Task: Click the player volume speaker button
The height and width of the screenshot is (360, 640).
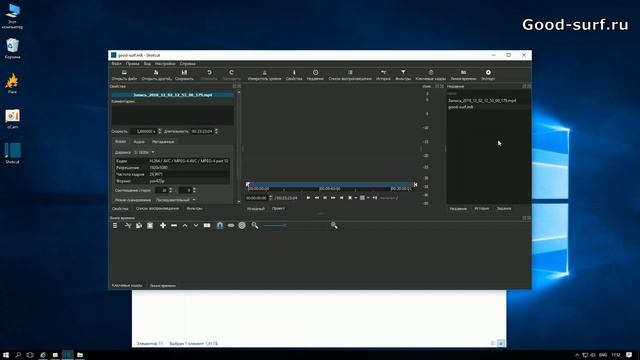Action: point(375,198)
